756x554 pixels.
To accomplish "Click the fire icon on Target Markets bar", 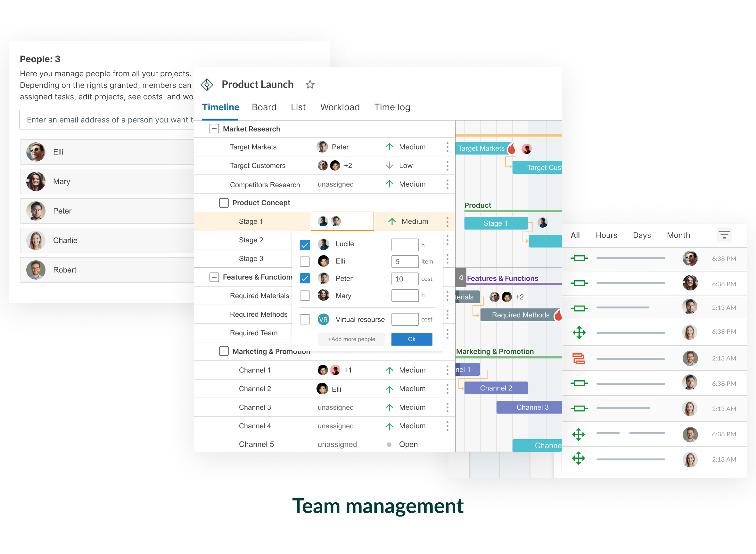I will tap(512, 148).
